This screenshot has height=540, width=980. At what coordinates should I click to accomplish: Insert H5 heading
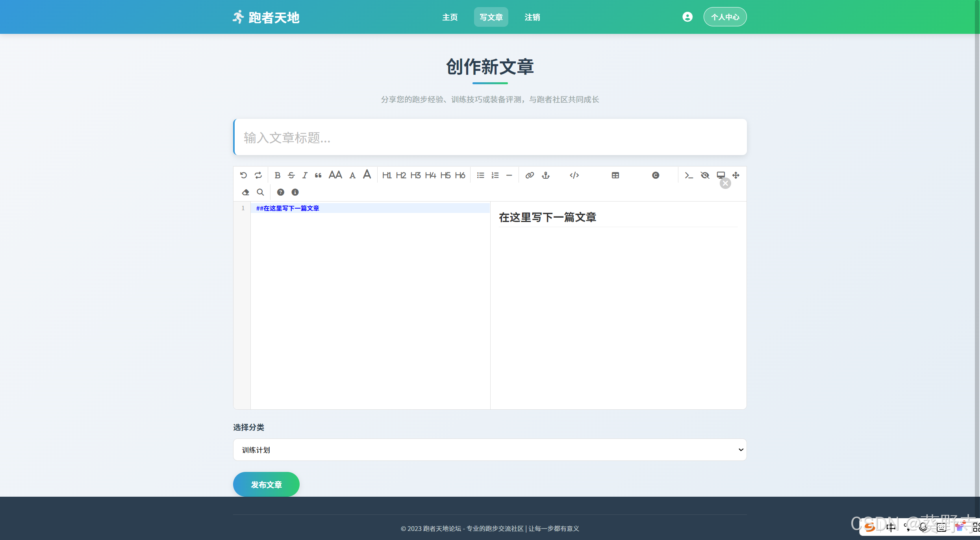coord(445,175)
